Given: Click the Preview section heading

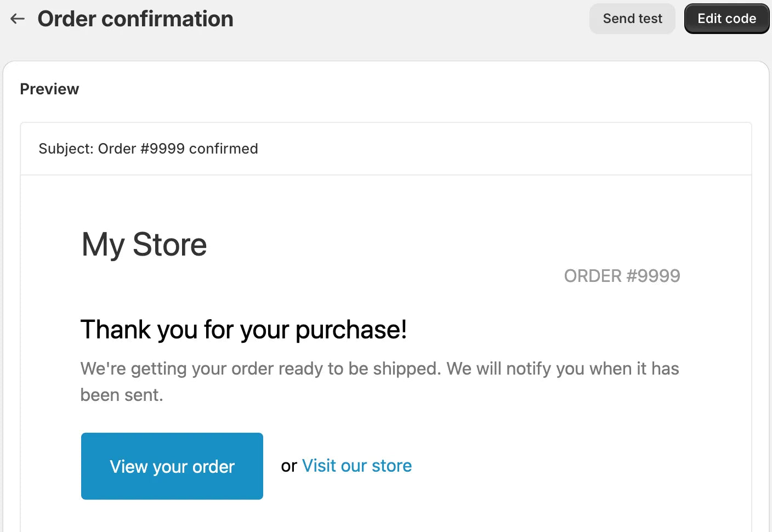Looking at the screenshot, I should pos(49,89).
